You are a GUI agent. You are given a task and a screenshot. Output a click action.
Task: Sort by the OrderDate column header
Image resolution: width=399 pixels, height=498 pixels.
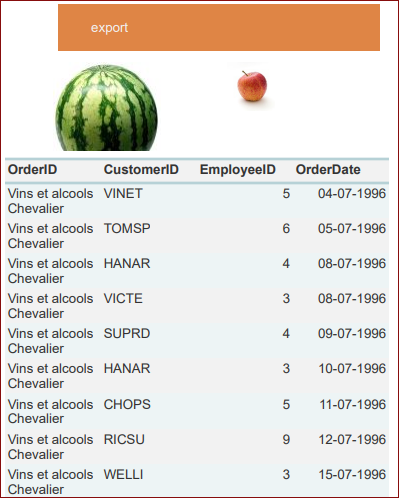(328, 170)
